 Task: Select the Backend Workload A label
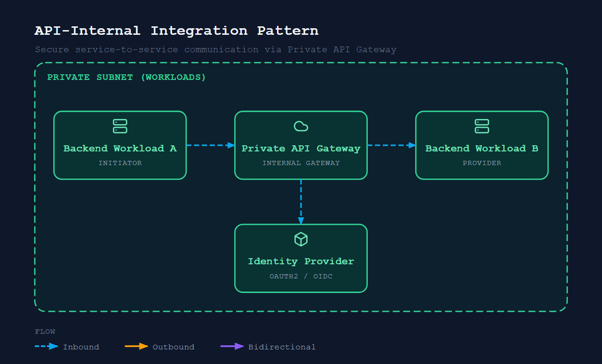pos(120,148)
